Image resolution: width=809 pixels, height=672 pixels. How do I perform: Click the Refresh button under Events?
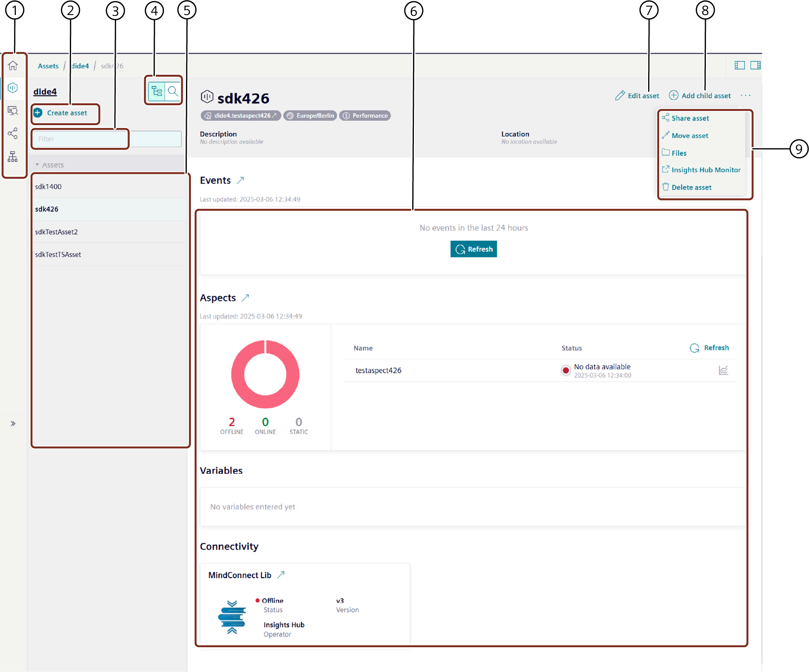pyautogui.click(x=474, y=249)
